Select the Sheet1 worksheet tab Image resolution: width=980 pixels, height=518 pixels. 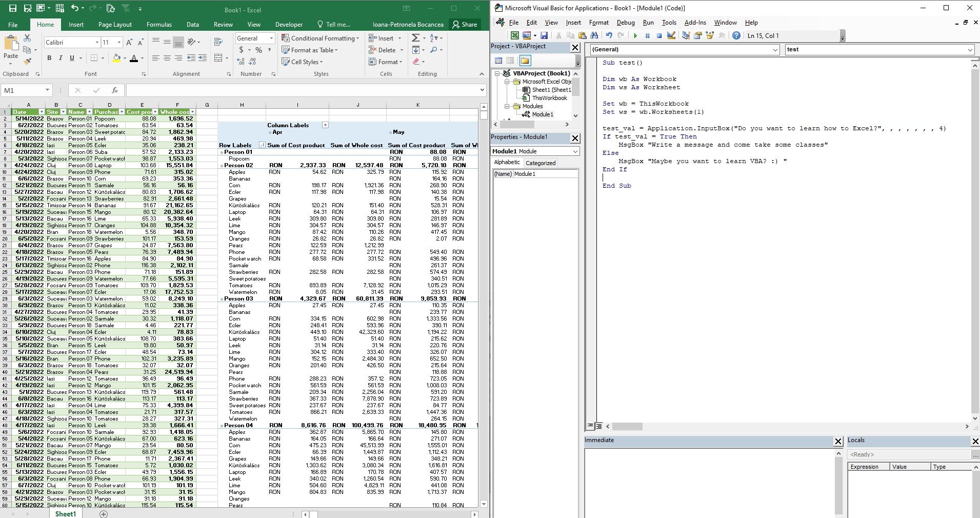click(x=66, y=514)
